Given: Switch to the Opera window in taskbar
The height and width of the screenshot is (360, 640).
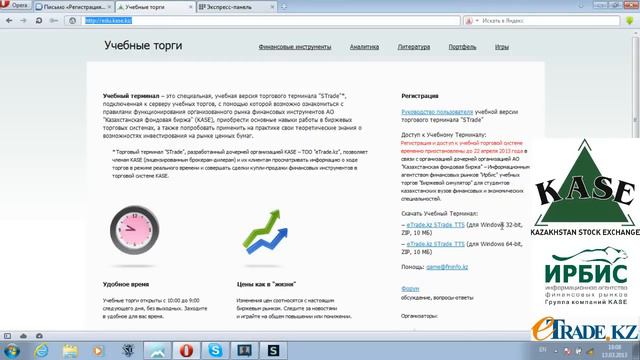Looking at the screenshot, I should click(x=186, y=351).
